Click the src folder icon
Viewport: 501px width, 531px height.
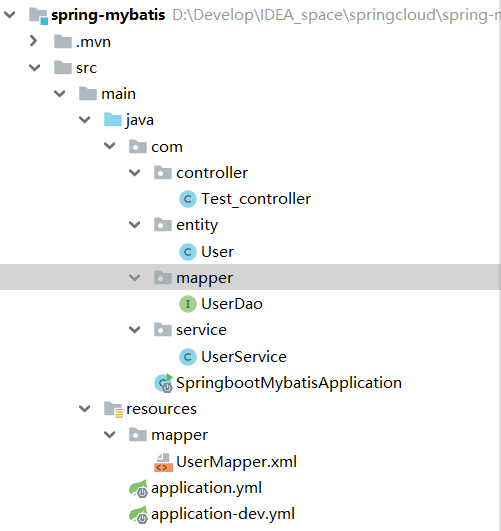pos(63,67)
